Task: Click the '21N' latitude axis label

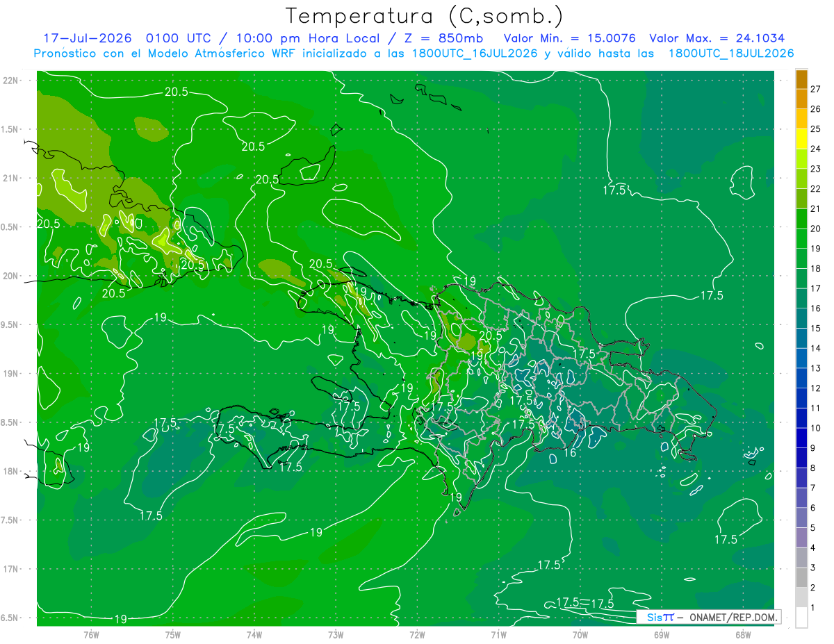Action: 12,178
